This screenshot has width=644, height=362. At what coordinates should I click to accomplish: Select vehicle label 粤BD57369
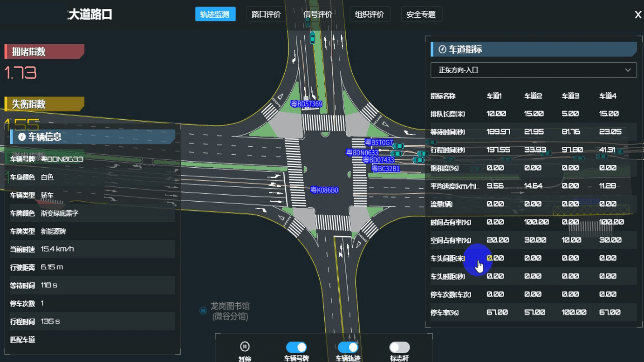click(306, 104)
